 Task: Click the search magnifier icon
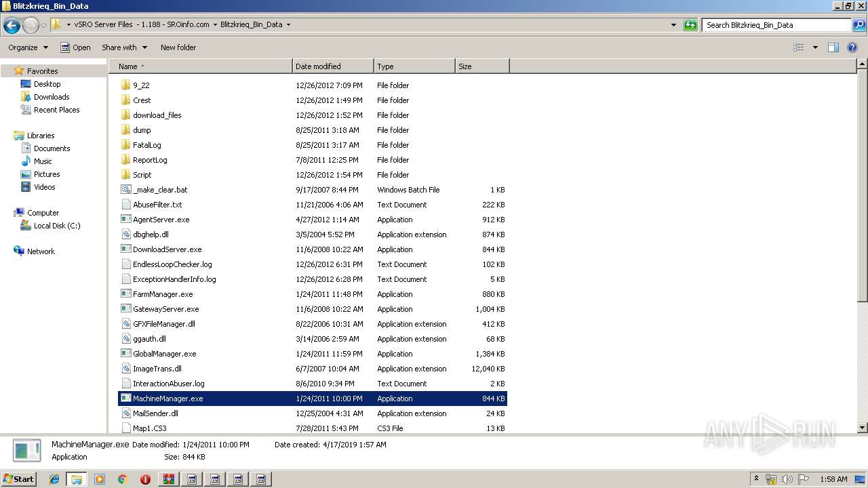(858, 25)
